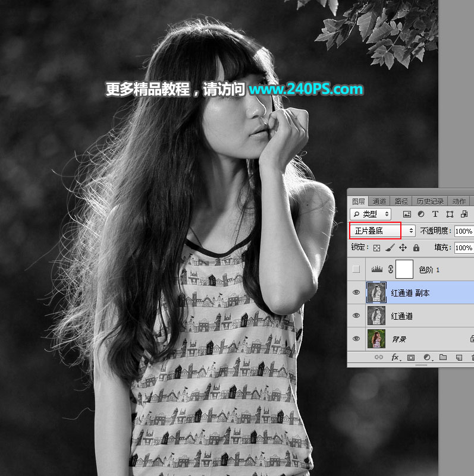Open blend mode dropdown 正片叠底
The width and height of the screenshot is (474, 476).
click(382, 231)
